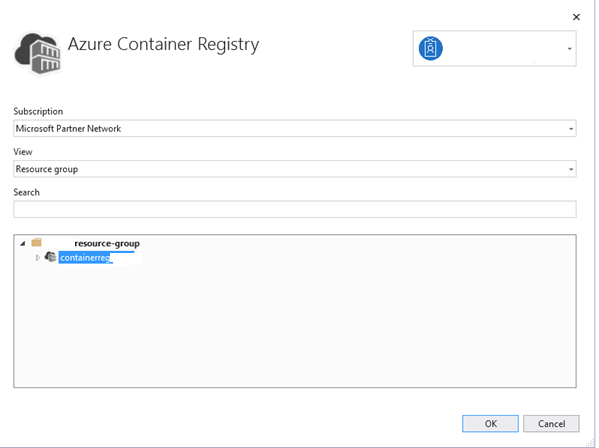
Task: Close the Azure Container Registry dialog
Action: tap(576, 17)
